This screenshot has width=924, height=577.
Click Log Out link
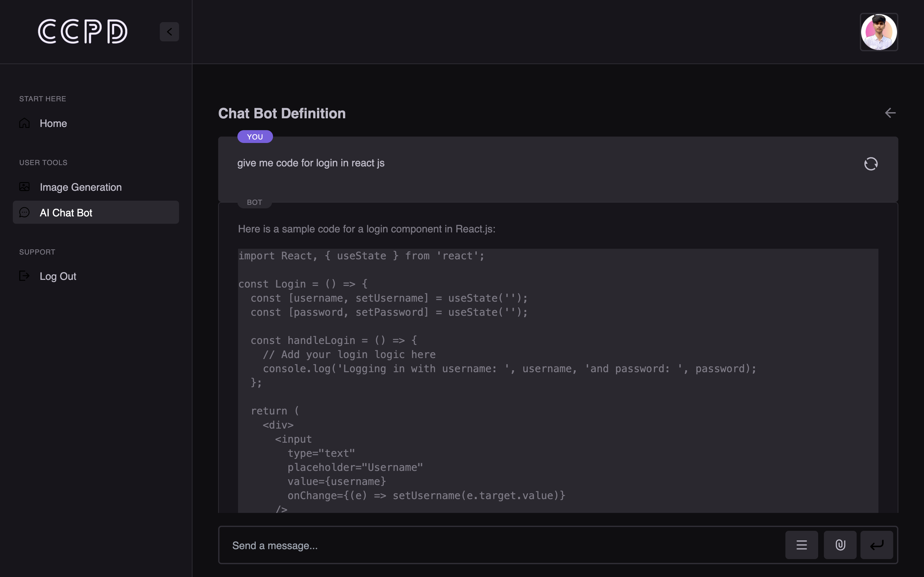point(58,276)
